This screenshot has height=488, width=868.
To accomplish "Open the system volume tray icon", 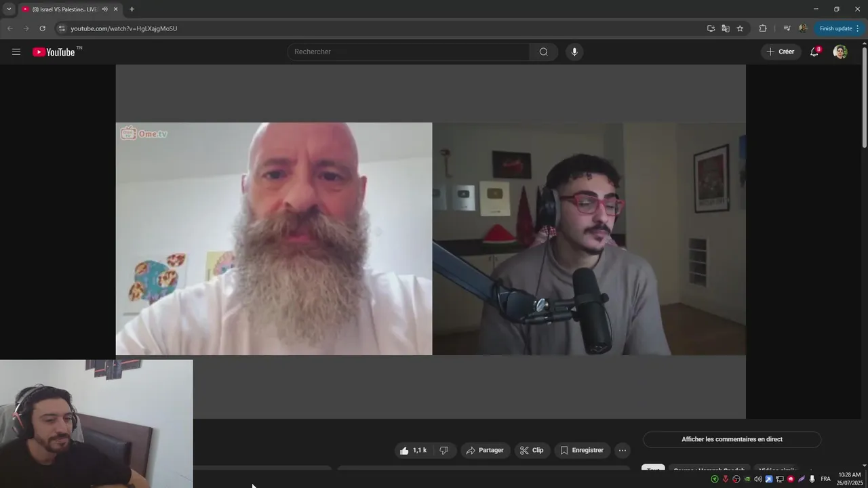I will (x=758, y=479).
